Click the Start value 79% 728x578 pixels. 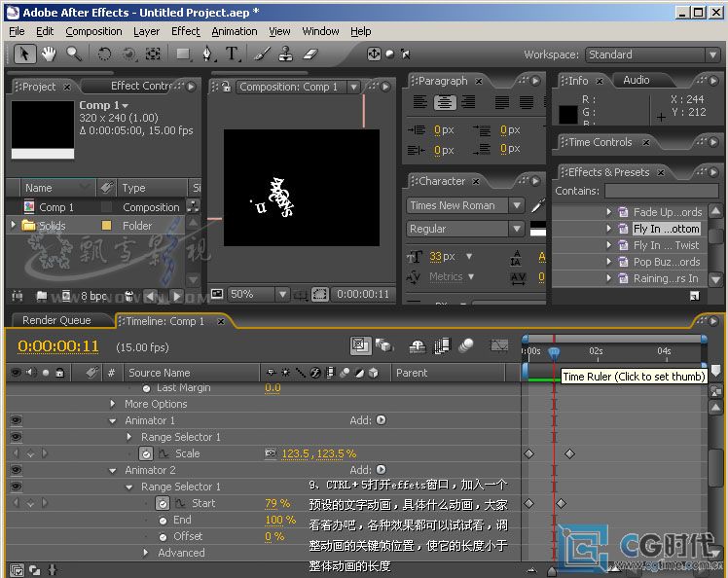(x=277, y=503)
